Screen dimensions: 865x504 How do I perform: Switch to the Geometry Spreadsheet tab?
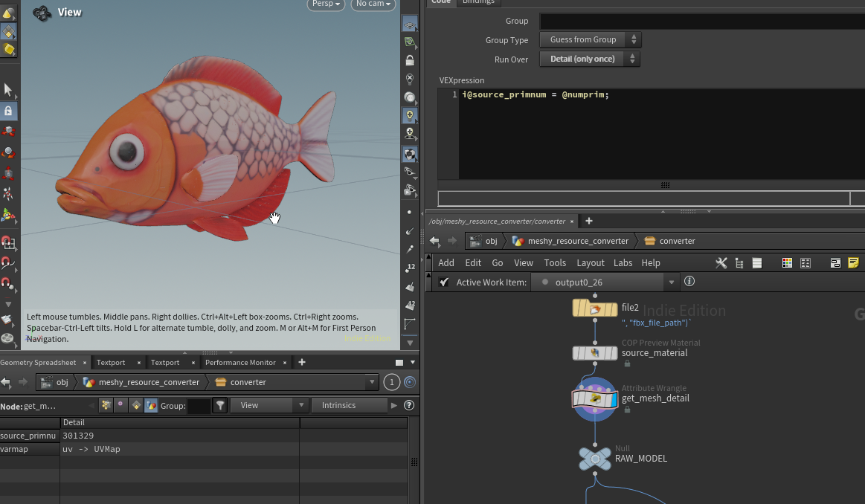[38, 362]
